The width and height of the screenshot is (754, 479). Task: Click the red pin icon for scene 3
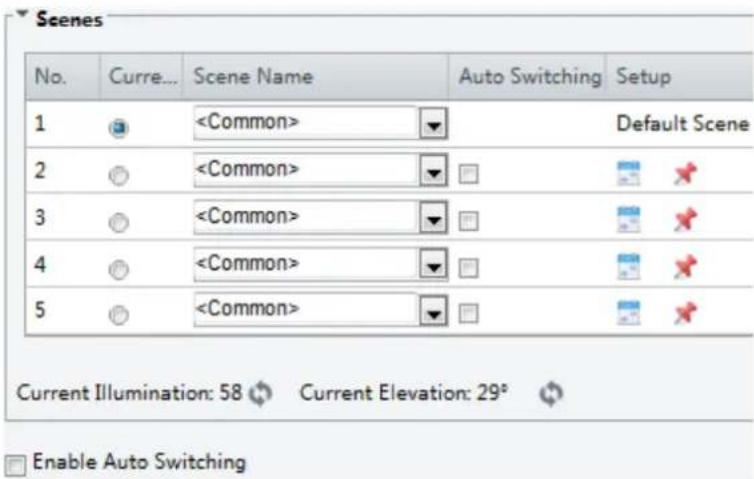(685, 220)
